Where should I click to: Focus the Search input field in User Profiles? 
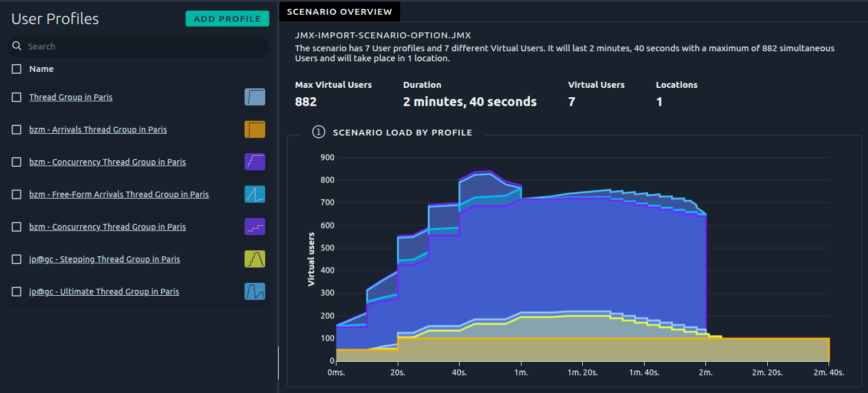[141, 47]
